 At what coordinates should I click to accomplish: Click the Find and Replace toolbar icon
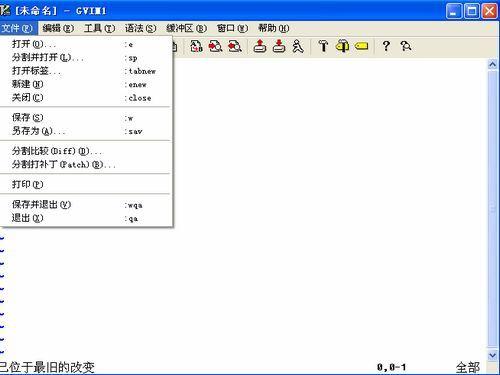[196, 46]
